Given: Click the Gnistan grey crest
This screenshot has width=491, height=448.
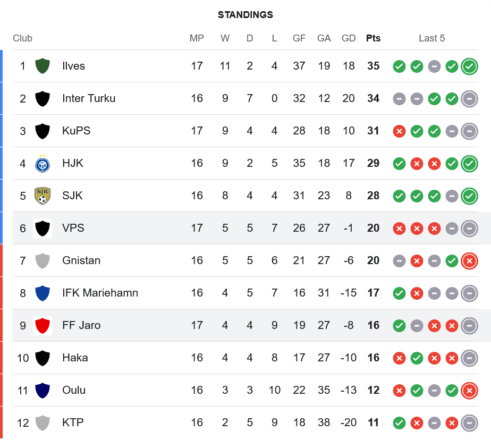Looking at the screenshot, I should 43,260.
